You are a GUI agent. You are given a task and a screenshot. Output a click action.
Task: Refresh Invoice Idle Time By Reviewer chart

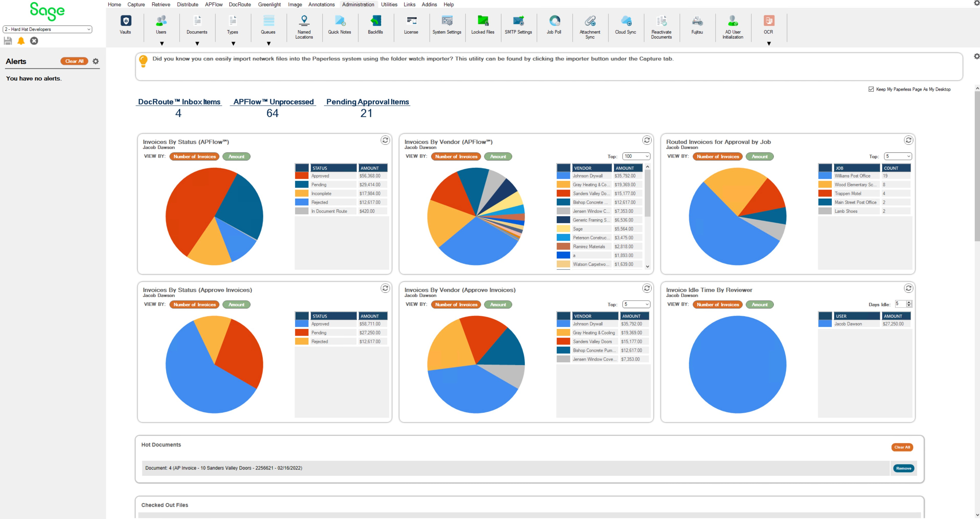(x=909, y=288)
